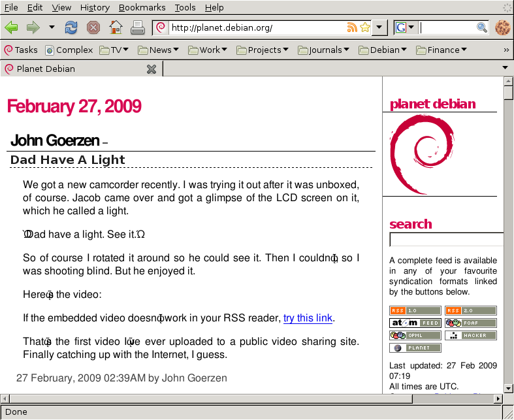Expand the Projects bookmarks folder
The width and height of the screenshot is (514, 420).
pyautogui.click(x=263, y=50)
